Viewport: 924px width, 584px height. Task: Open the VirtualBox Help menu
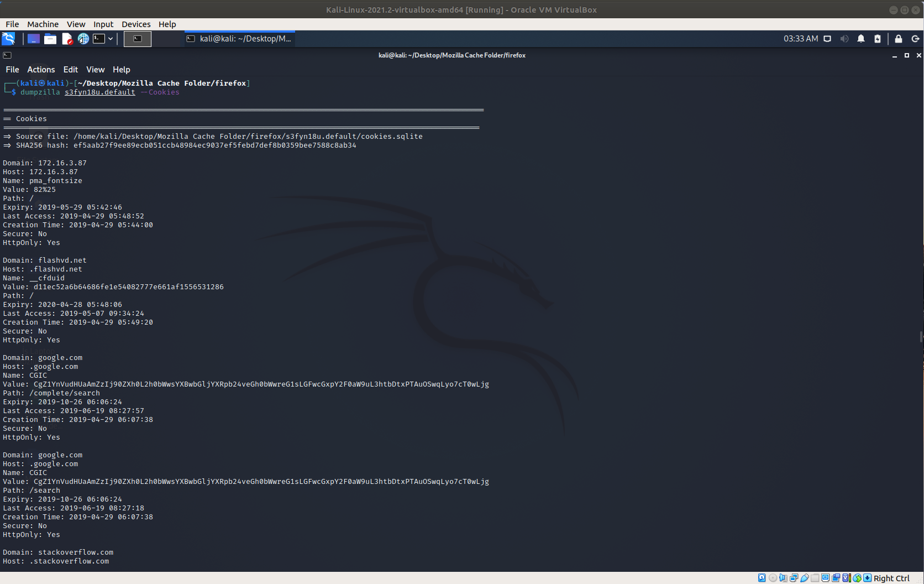167,24
